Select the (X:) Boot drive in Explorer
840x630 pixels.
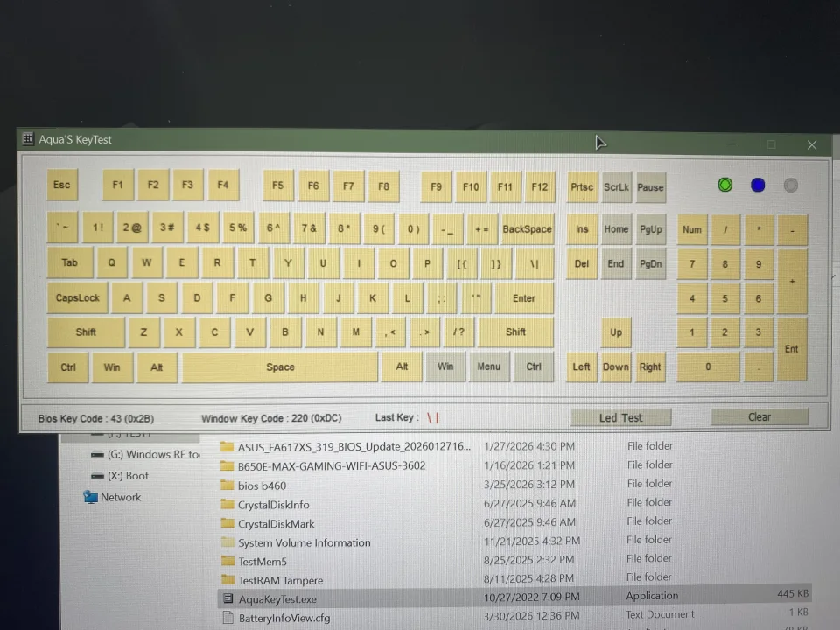(120, 476)
